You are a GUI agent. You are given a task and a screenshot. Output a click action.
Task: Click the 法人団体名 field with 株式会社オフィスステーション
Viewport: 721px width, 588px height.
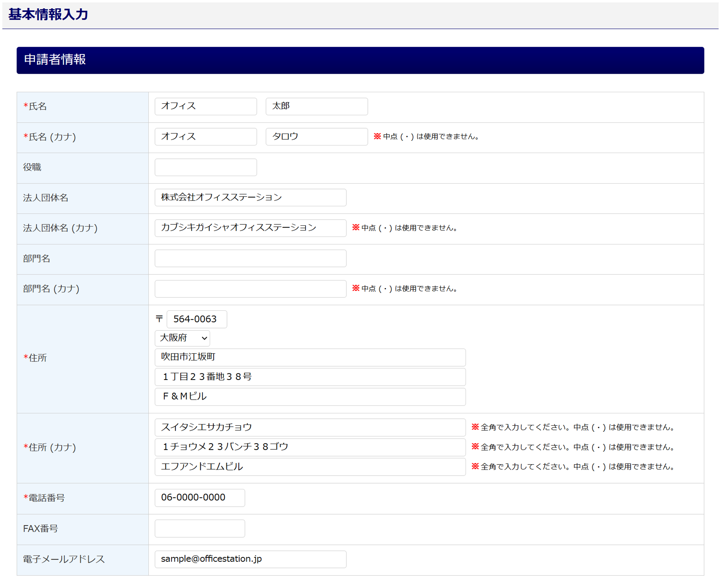[x=250, y=197]
